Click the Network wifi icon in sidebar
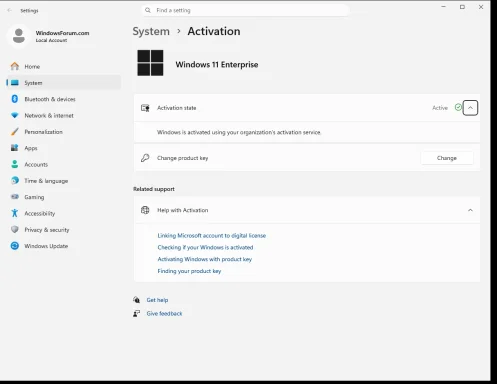The height and width of the screenshot is (384, 497). pos(15,115)
